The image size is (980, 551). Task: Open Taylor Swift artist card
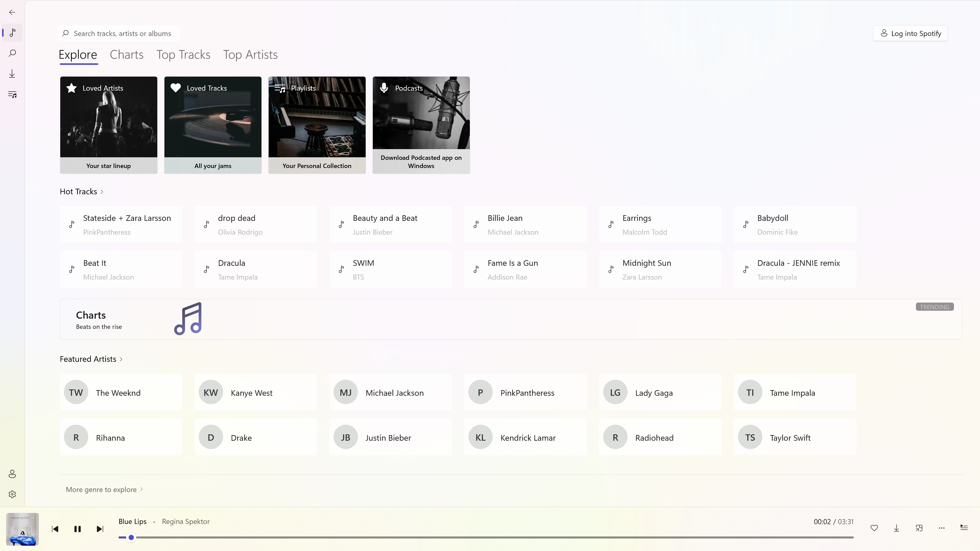[x=795, y=437]
